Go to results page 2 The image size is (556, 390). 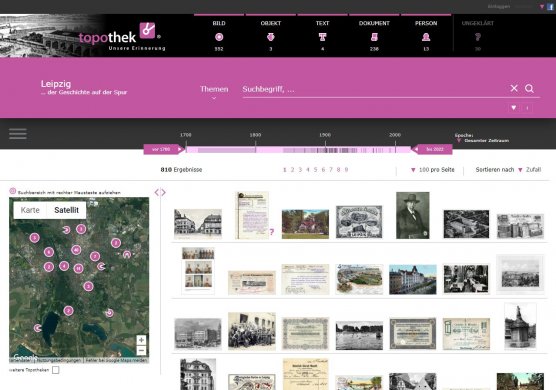click(293, 170)
